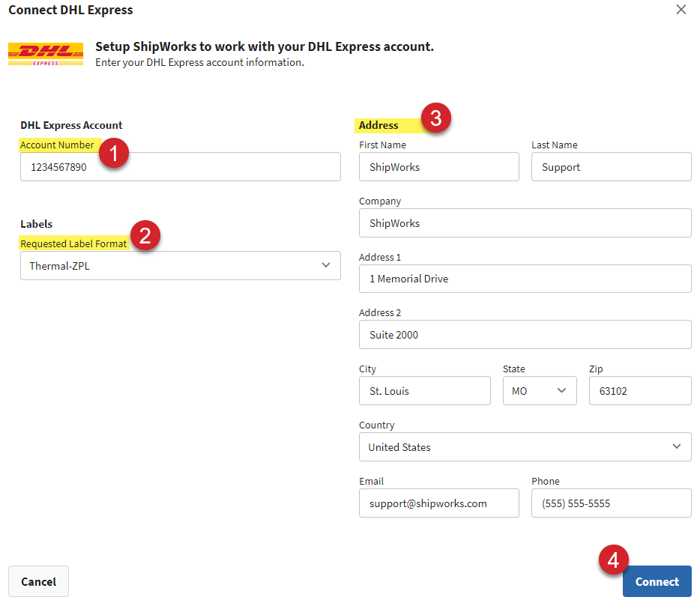Click the Company input field
700x606 pixels.
point(525,223)
